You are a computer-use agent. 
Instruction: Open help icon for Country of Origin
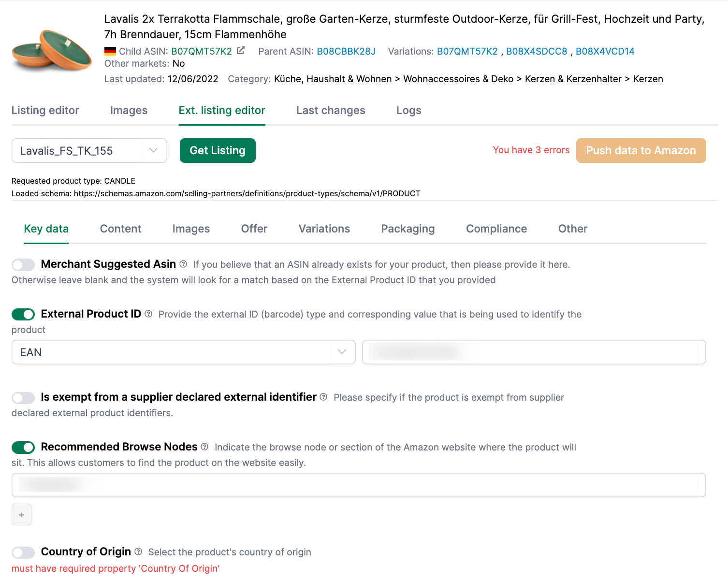pos(138,551)
